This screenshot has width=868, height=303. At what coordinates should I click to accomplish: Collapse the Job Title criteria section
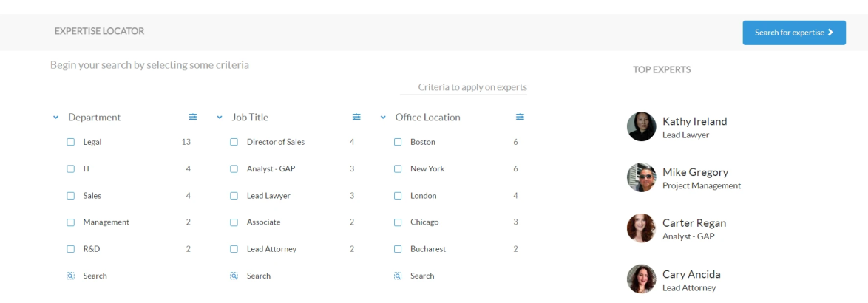[220, 118]
